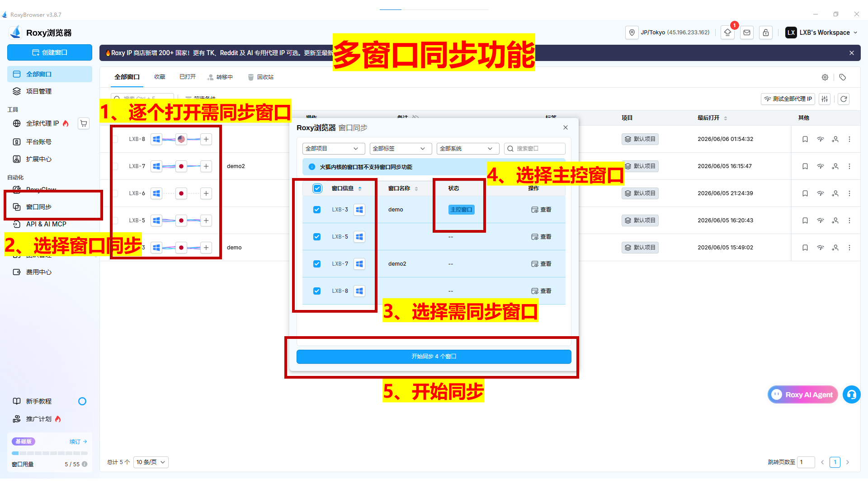
Task: Click 测试全部代理 IP button
Action: pos(788,99)
